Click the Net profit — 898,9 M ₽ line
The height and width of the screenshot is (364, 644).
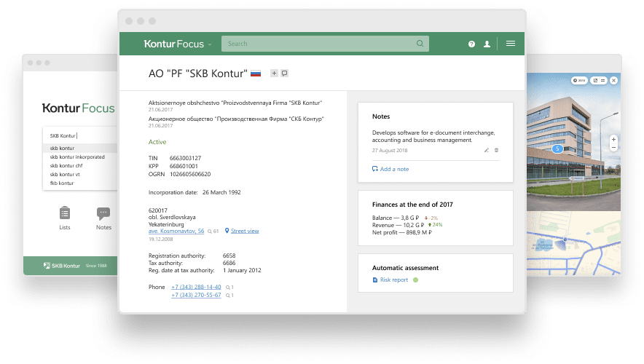point(401,233)
